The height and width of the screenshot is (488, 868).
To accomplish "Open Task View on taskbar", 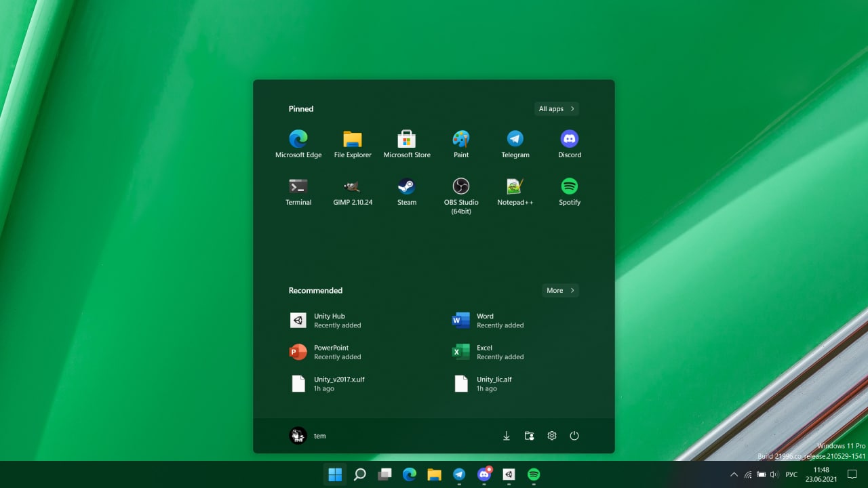I will click(x=384, y=474).
